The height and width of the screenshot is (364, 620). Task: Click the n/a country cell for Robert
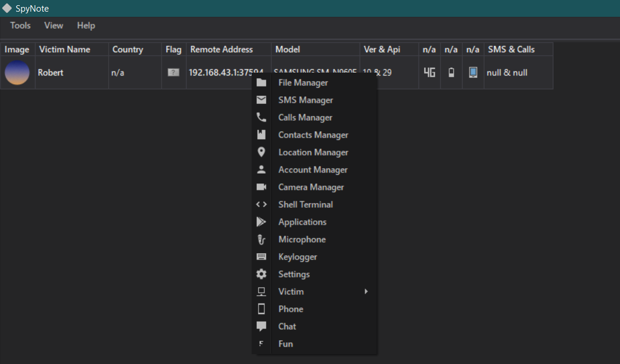(x=135, y=73)
